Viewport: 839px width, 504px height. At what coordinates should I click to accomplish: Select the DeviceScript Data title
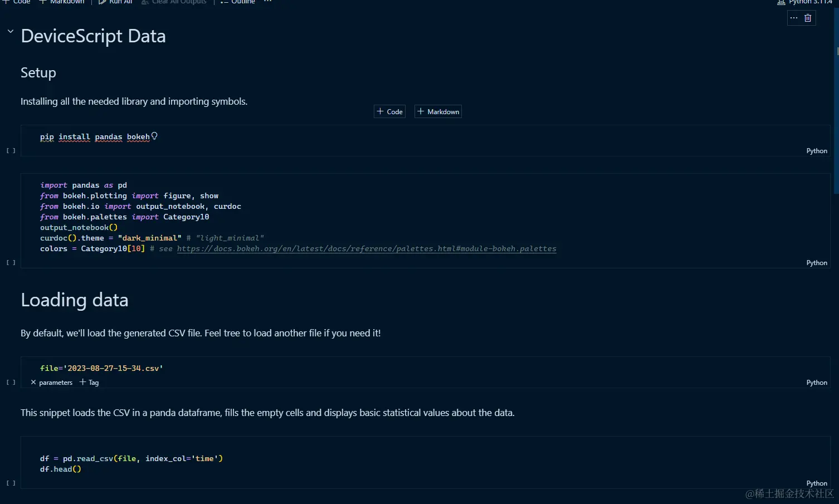pos(93,36)
